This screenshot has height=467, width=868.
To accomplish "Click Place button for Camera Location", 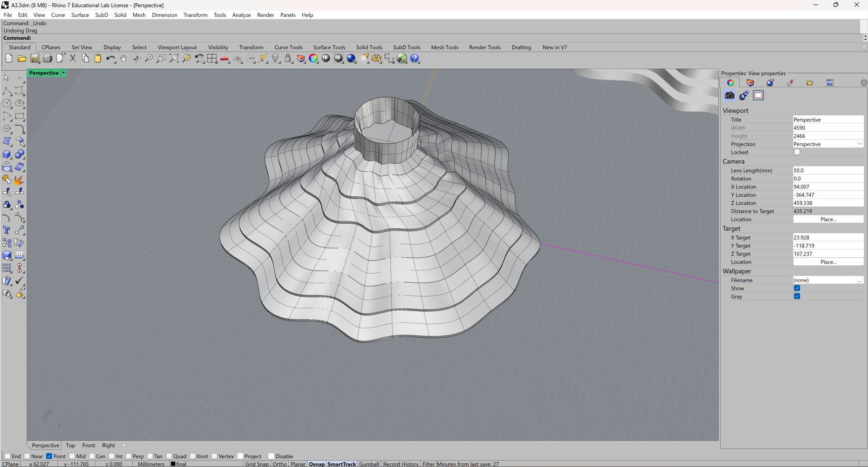I will tap(828, 219).
